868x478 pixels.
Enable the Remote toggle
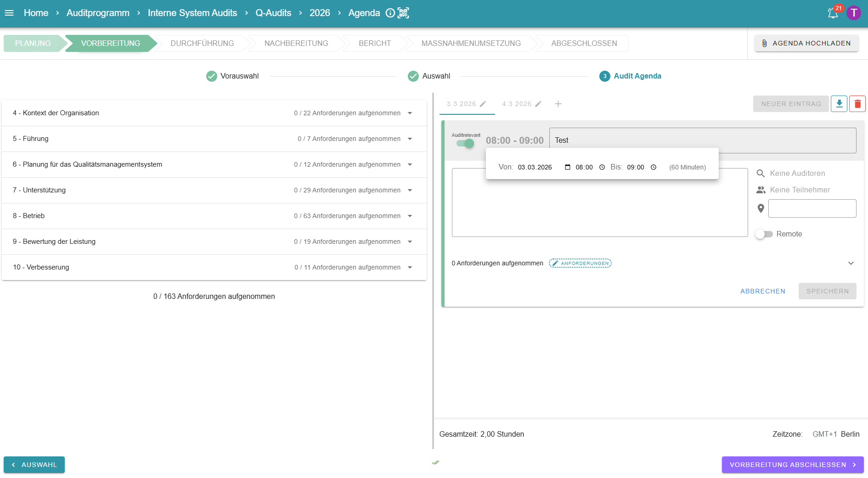764,234
